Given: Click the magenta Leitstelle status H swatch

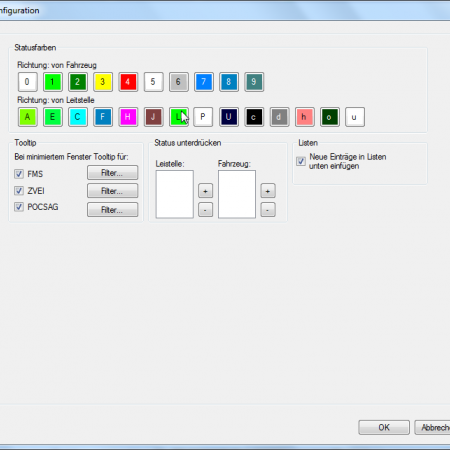Looking at the screenshot, I should [128, 117].
